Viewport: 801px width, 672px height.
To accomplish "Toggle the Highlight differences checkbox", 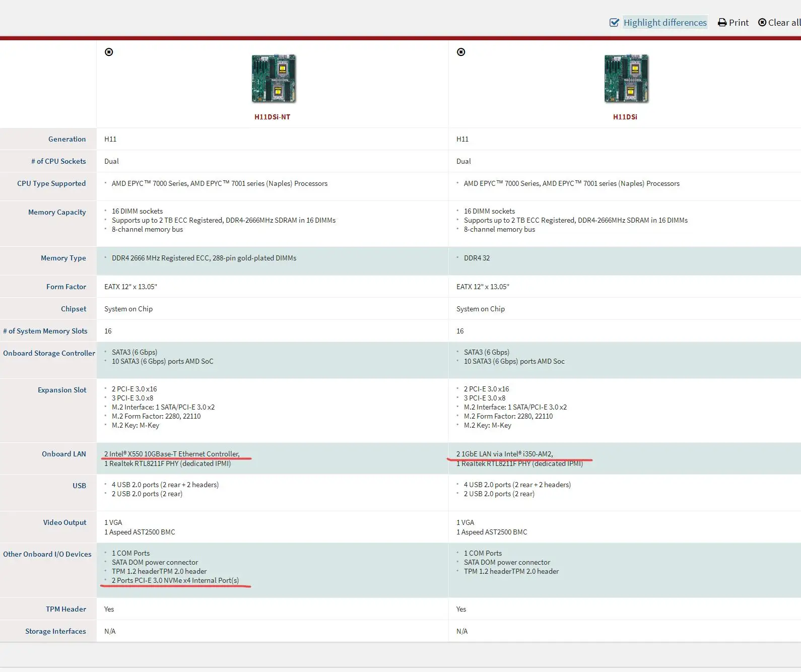I will click(x=614, y=23).
